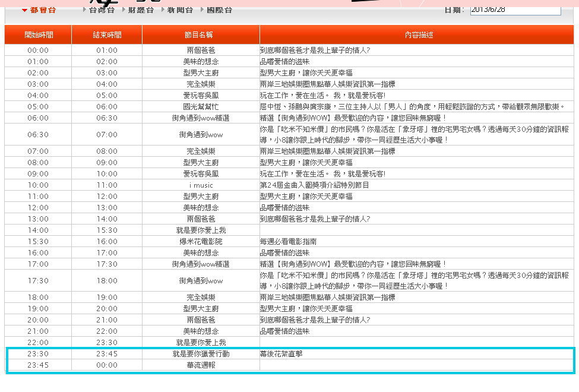Screen dimensions: 579x392
Task: Select the 國光幫幫忙 program entry
Action: tap(201, 107)
